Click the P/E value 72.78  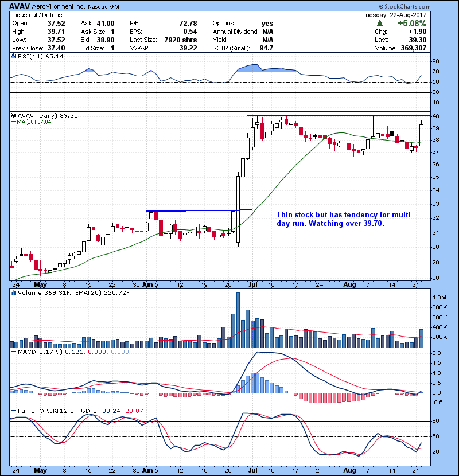(x=188, y=24)
